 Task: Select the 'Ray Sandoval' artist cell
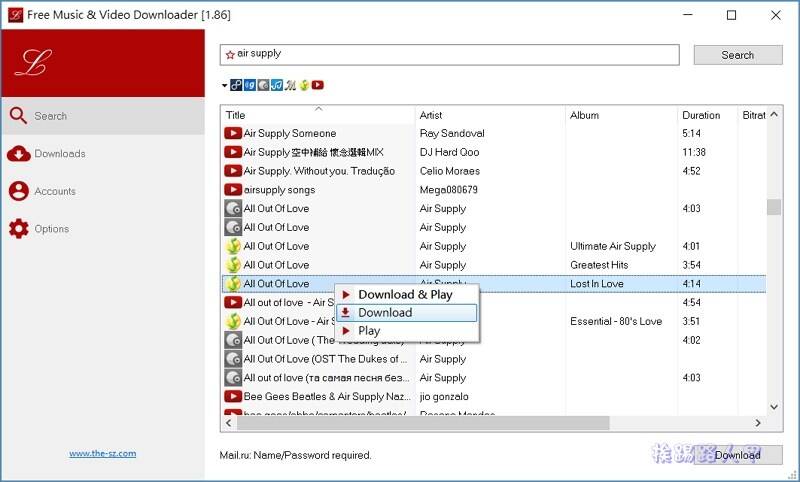click(x=452, y=133)
